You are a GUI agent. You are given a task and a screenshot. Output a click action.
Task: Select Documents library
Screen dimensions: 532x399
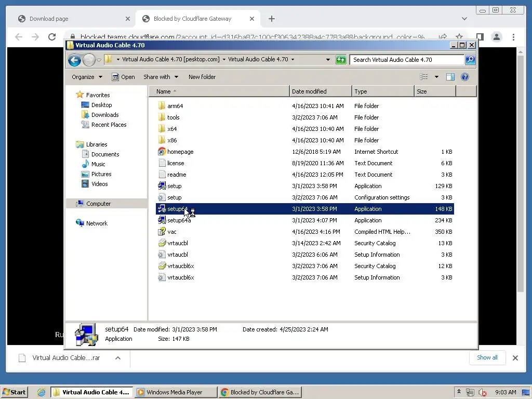click(105, 154)
